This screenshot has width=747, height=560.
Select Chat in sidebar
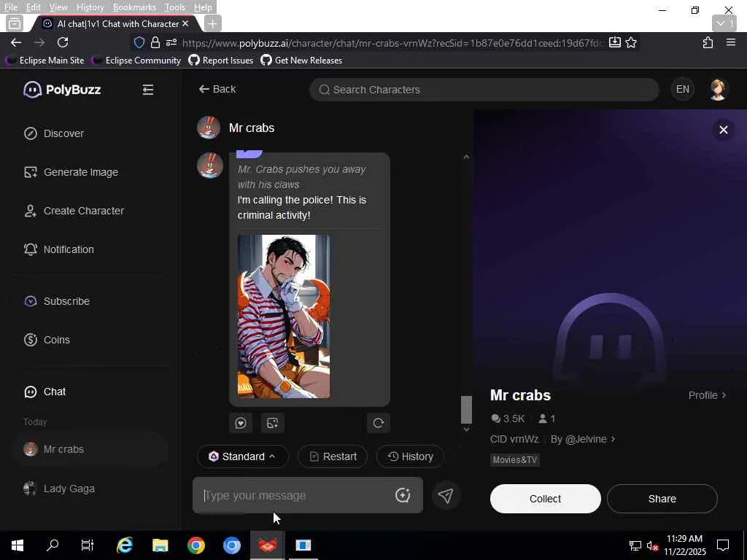[44, 392]
